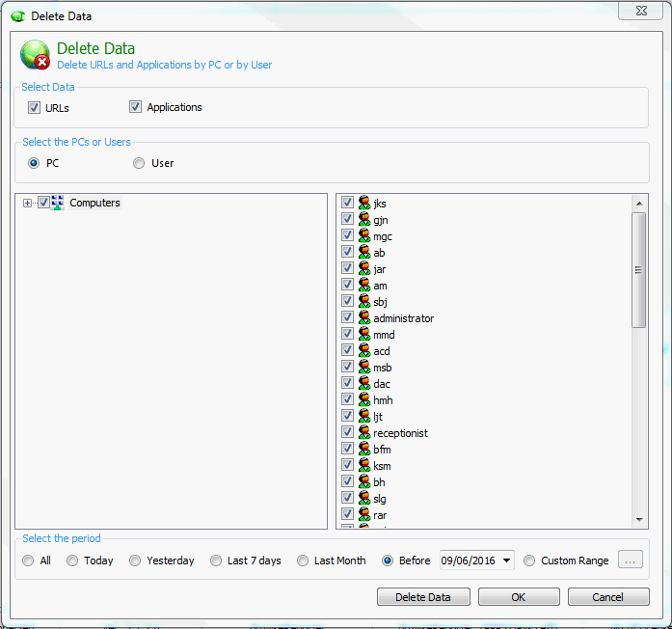
Task: Click the user icon next to jks
Action: pyautogui.click(x=363, y=203)
